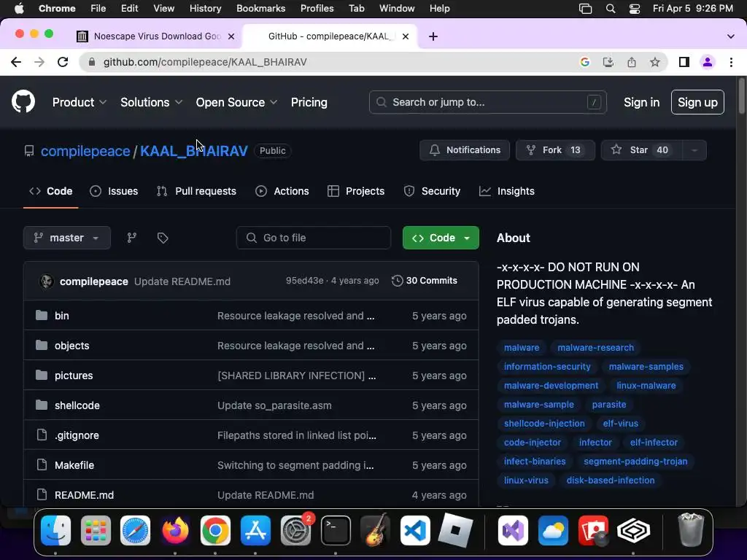This screenshot has width=747, height=560.
Task: Open App Store from the Dock
Action: coord(255,530)
